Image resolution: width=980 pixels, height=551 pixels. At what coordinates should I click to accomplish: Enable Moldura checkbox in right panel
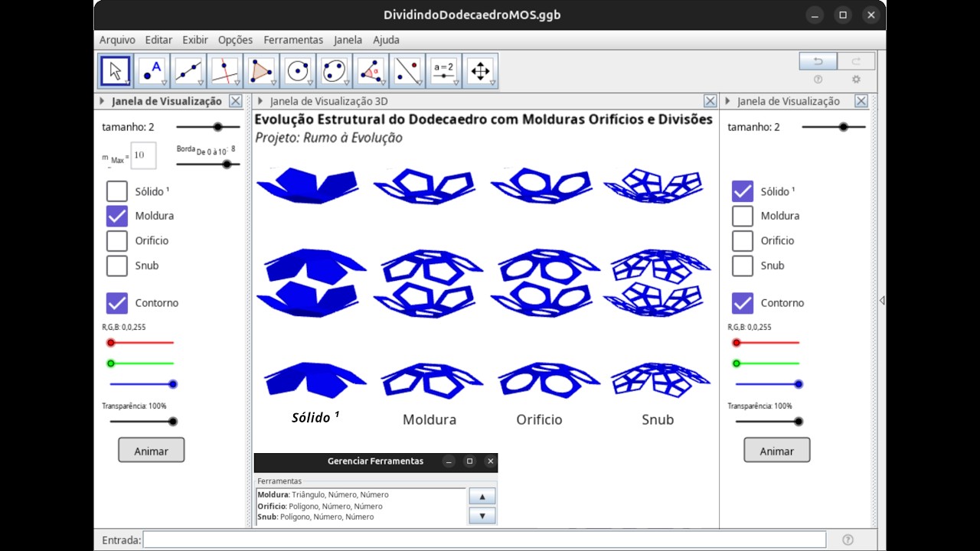click(742, 216)
